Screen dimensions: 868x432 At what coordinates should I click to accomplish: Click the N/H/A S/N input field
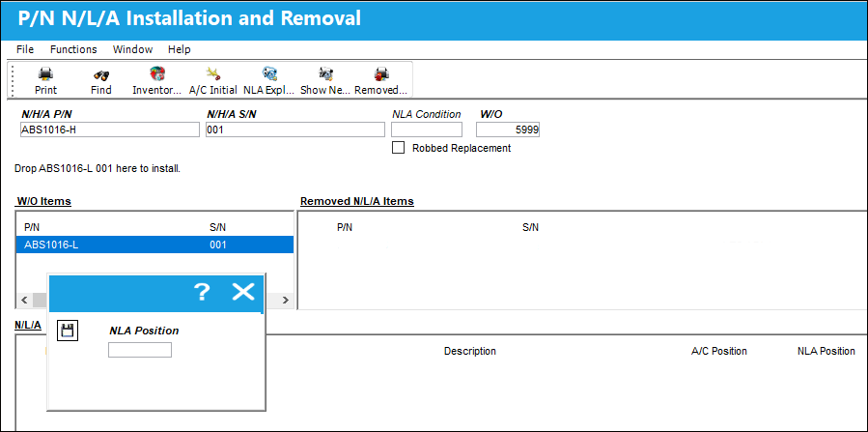295,130
